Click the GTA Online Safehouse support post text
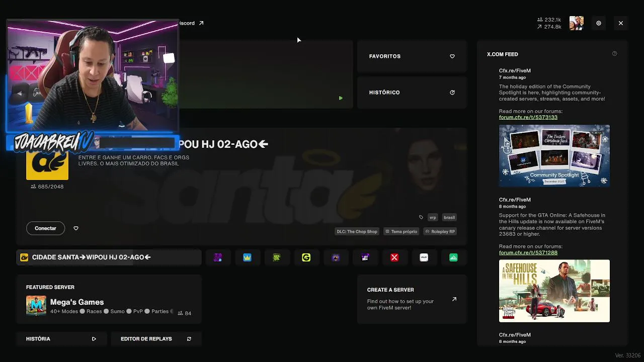 click(x=552, y=224)
